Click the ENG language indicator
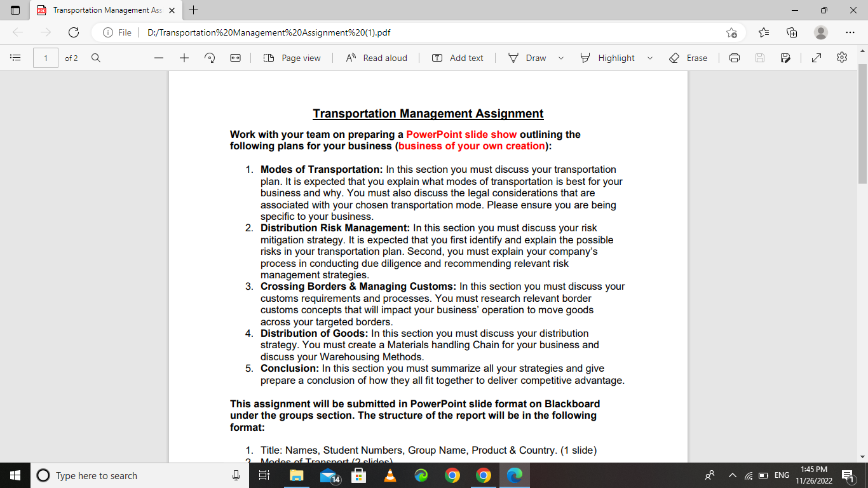 pos(782,475)
